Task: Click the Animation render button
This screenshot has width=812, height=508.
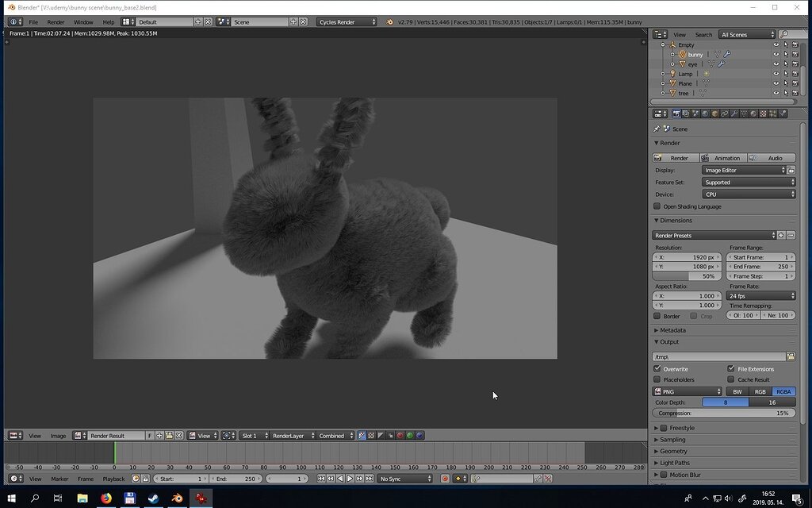Action: tap(723, 158)
